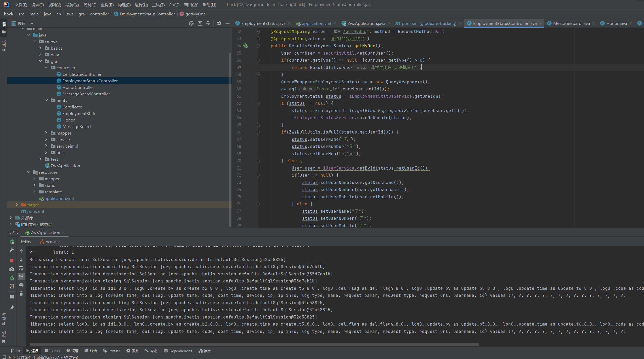Collapse the controller folder in project tree

click(x=46, y=68)
